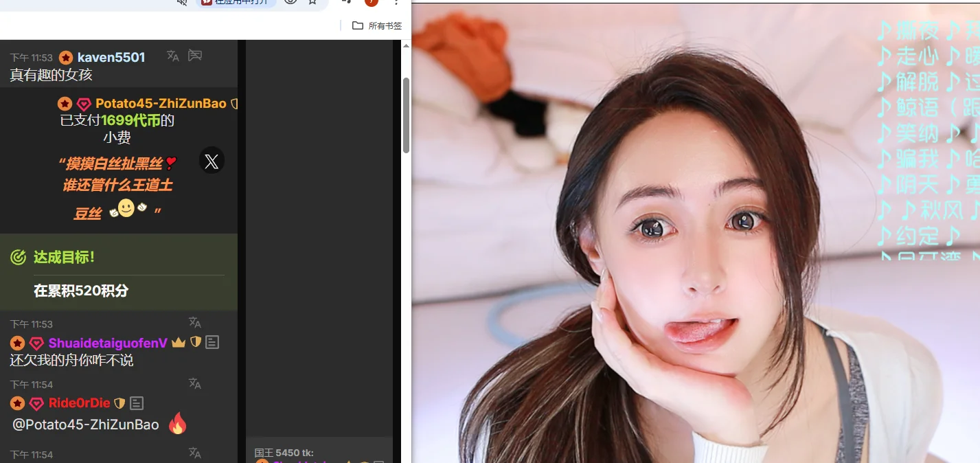
Task: Click ShuaidetaiguofenV's star badge
Action: coord(18,343)
